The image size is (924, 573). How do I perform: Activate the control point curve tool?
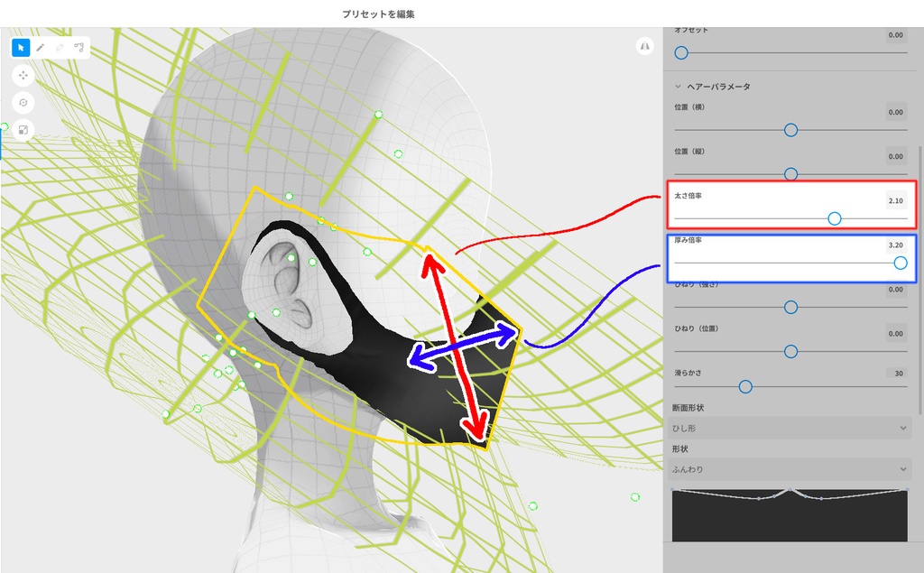[79, 48]
